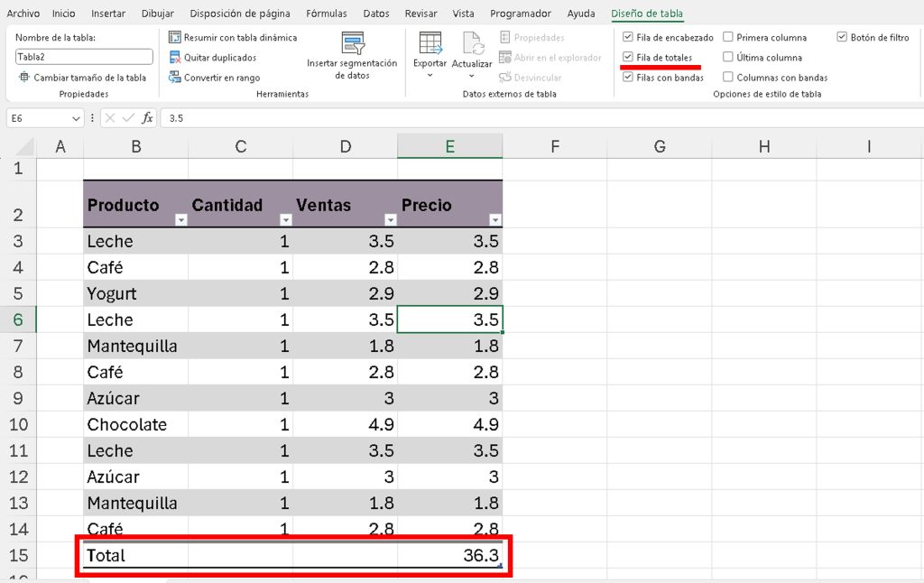Click the insert function fx icon
Screen dimensions: 924x583
click(147, 118)
